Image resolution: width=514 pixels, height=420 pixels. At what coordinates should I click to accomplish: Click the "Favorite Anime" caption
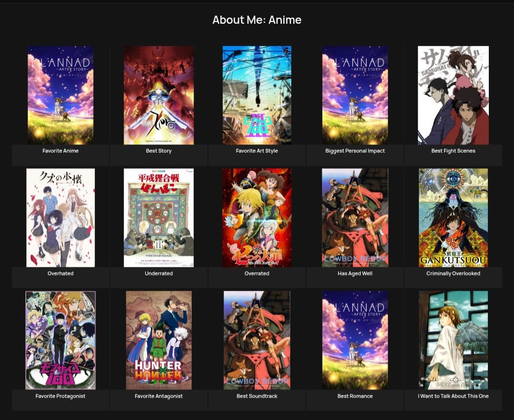pos(60,151)
